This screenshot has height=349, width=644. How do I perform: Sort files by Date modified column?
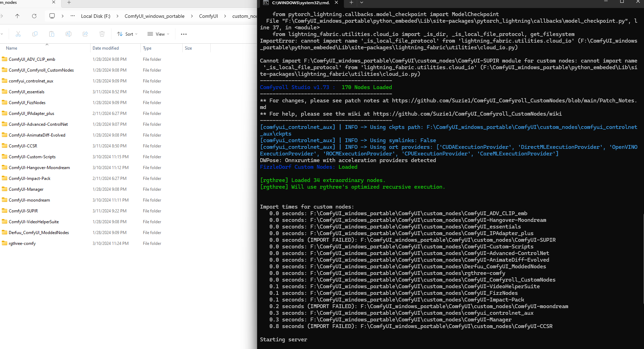(106, 48)
